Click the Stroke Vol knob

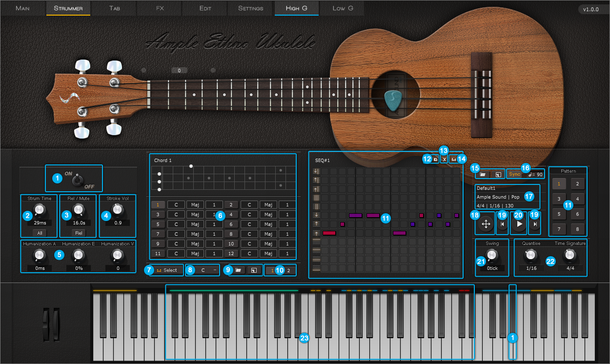pyautogui.click(x=116, y=210)
